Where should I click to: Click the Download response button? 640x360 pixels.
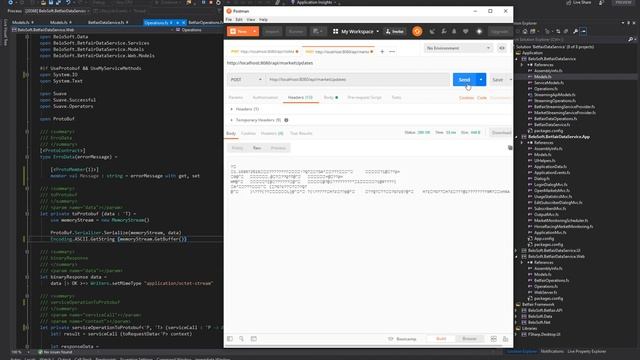[501, 133]
